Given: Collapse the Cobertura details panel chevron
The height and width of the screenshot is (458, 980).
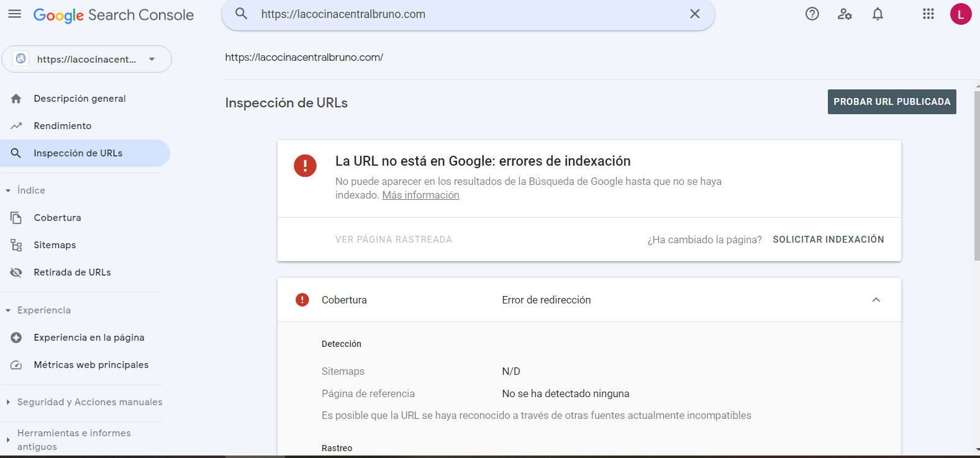Looking at the screenshot, I should click(876, 300).
